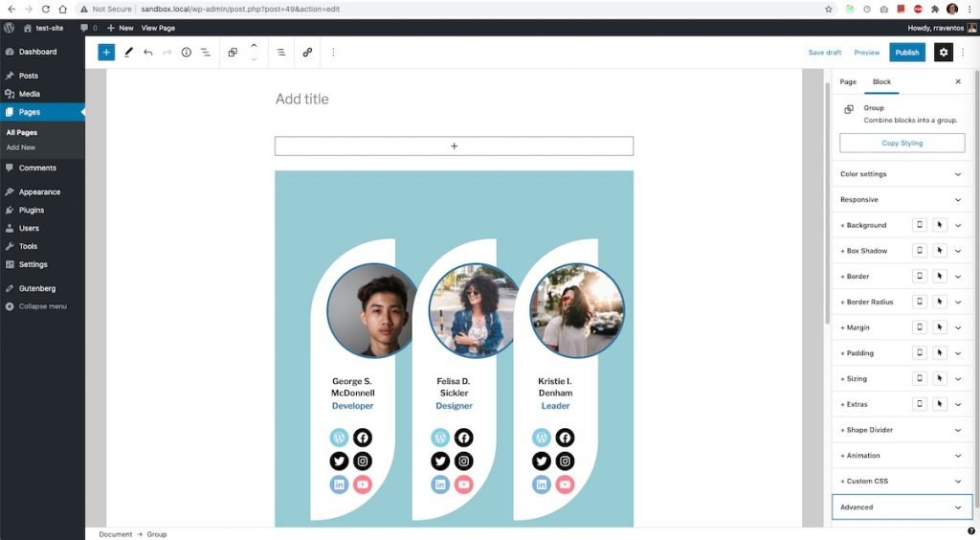This screenshot has width=980, height=540.
Task: Click View Page in admin bar
Action: [158, 28]
